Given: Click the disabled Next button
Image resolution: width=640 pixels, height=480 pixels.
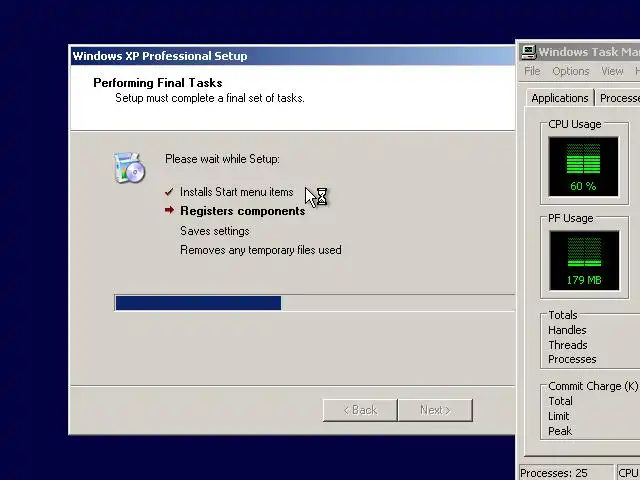Looking at the screenshot, I should coord(435,410).
